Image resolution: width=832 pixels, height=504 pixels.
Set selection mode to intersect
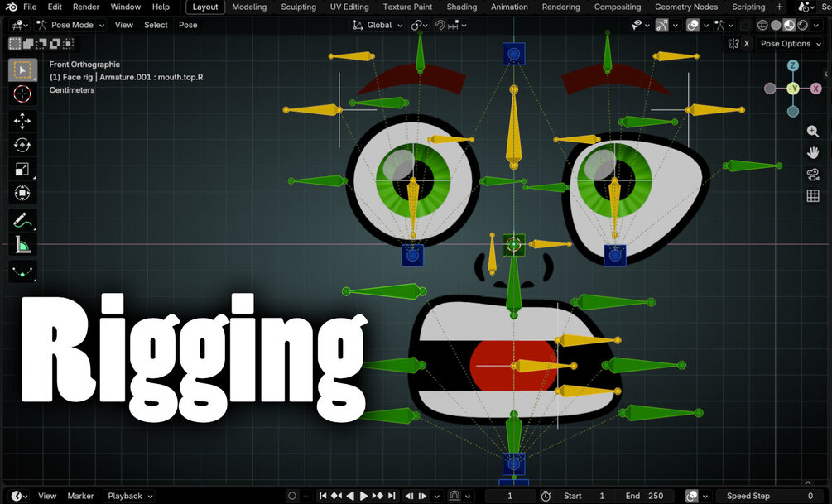point(68,44)
